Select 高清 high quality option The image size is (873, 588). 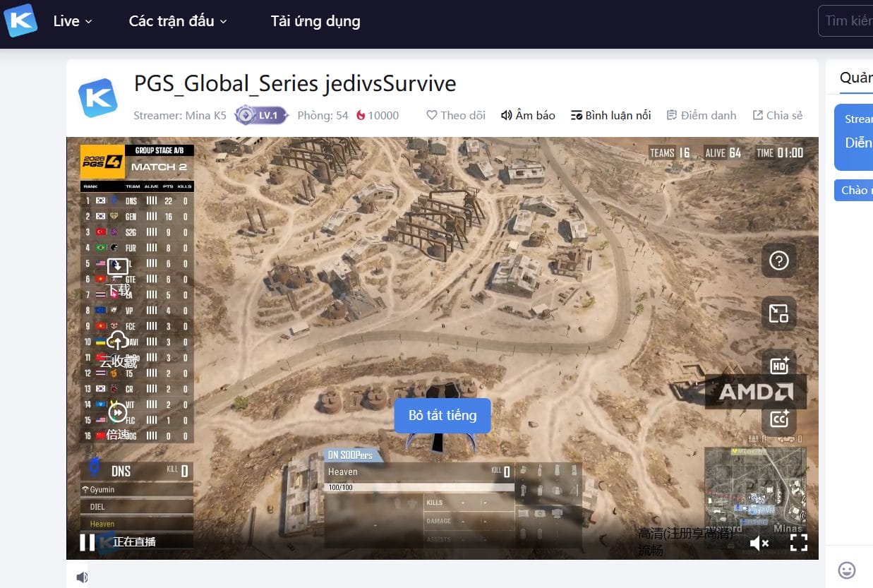point(685,534)
